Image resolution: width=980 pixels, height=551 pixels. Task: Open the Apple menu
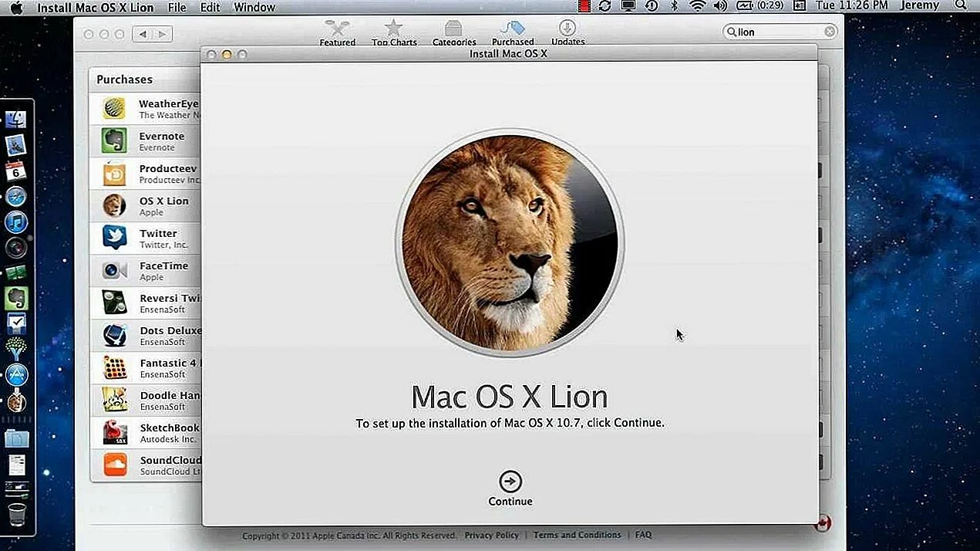16,7
